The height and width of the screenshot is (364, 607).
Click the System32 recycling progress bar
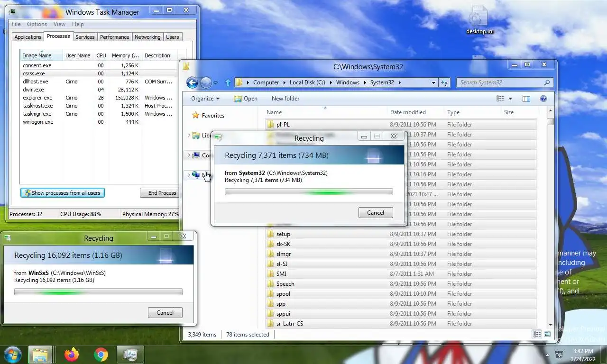point(309,192)
